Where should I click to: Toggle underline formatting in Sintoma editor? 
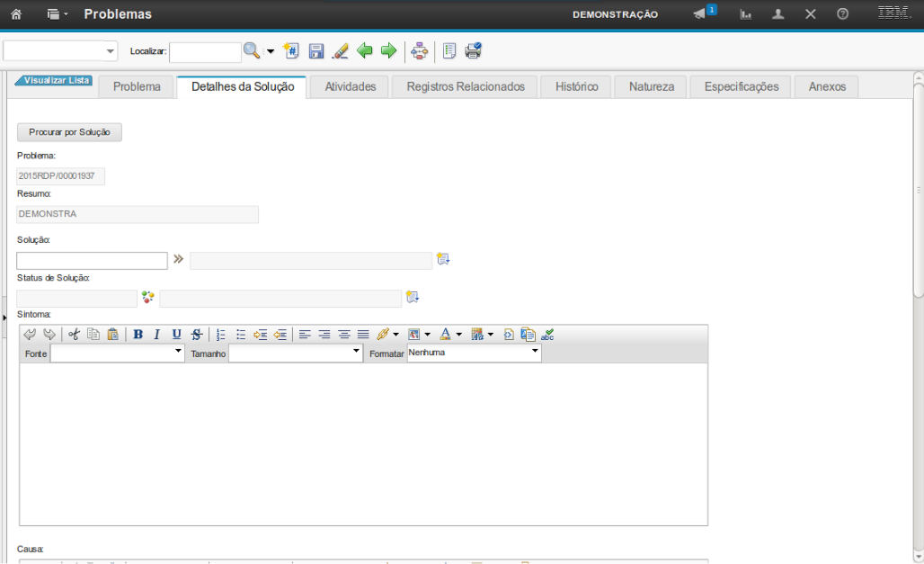pyautogui.click(x=176, y=335)
